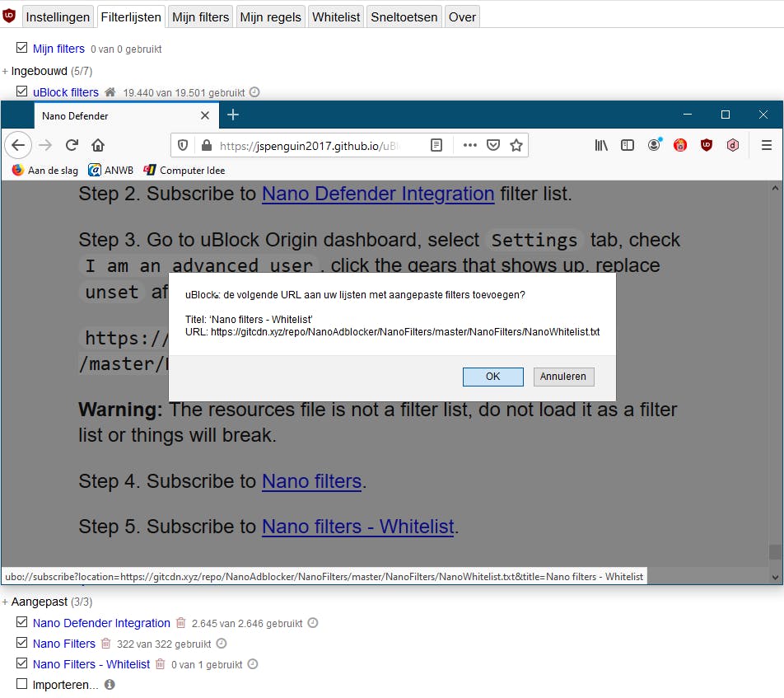Toggle the Nano Filters - Whitelist checkbox
Screen dimensions: 784x698
point(21,663)
